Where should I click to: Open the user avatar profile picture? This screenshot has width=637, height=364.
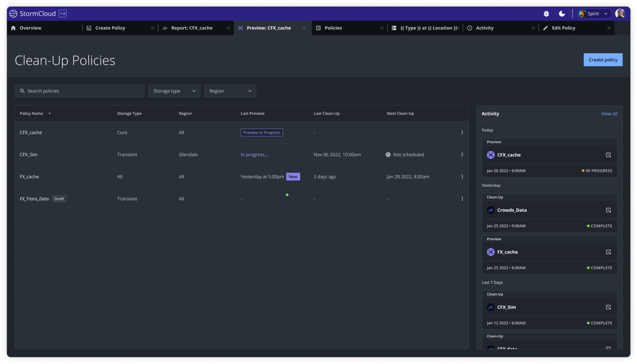pyautogui.click(x=620, y=13)
